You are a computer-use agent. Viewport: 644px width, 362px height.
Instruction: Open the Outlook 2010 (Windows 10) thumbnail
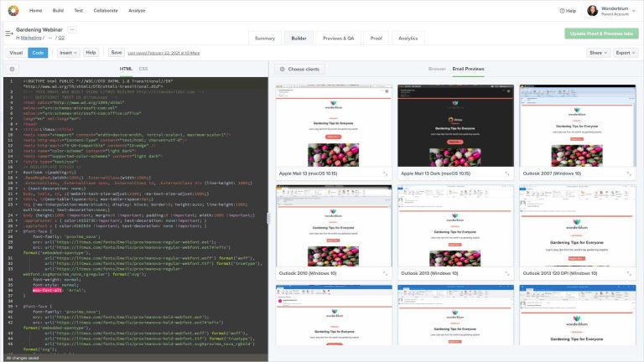pyautogui.click(x=334, y=225)
